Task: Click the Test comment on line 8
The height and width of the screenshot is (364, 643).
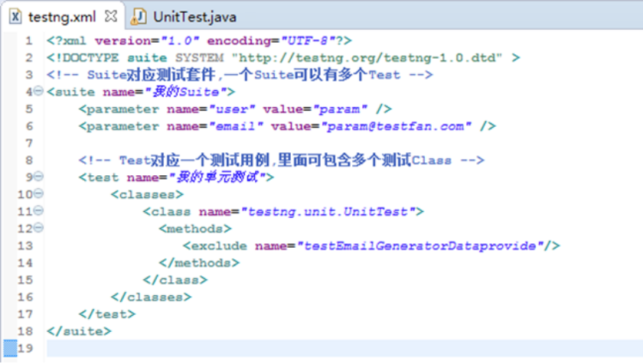Action: (282, 160)
